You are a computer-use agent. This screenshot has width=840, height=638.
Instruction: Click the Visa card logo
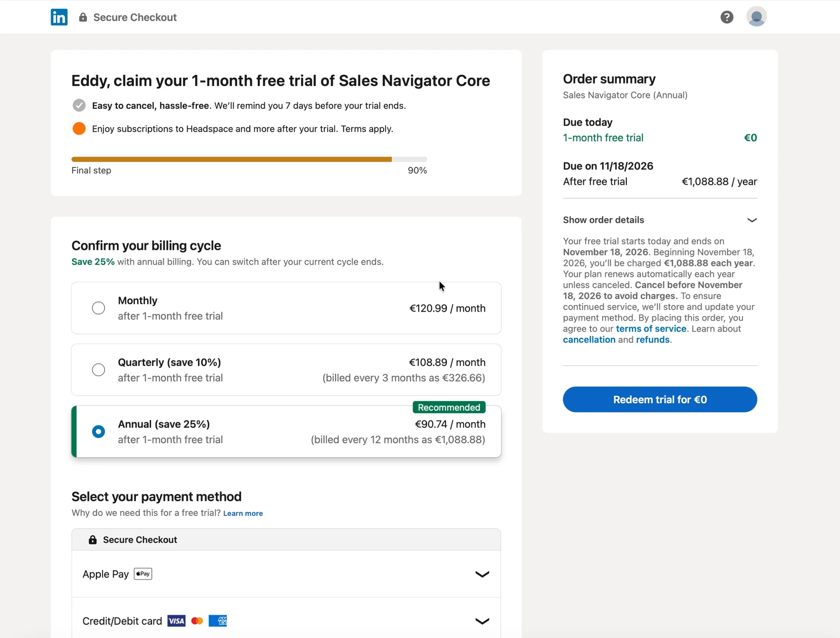click(x=176, y=621)
